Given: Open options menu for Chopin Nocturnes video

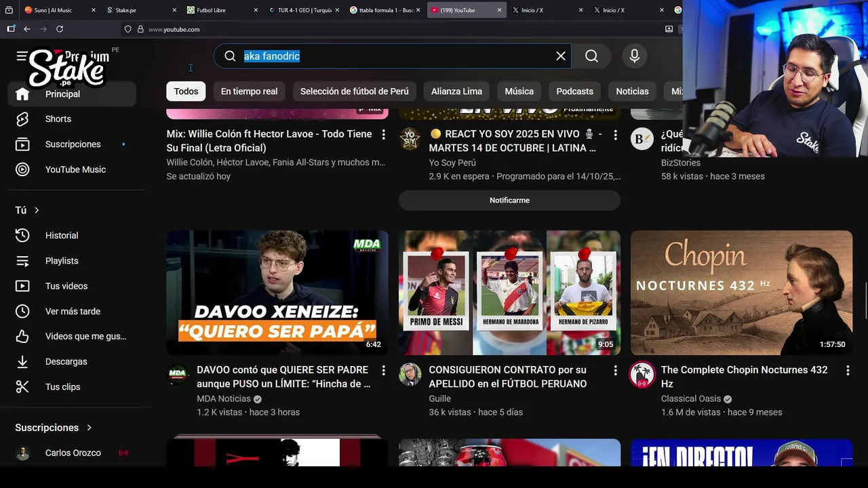Looking at the screenshot, I should pyautogui.click(x=847, y=371).
